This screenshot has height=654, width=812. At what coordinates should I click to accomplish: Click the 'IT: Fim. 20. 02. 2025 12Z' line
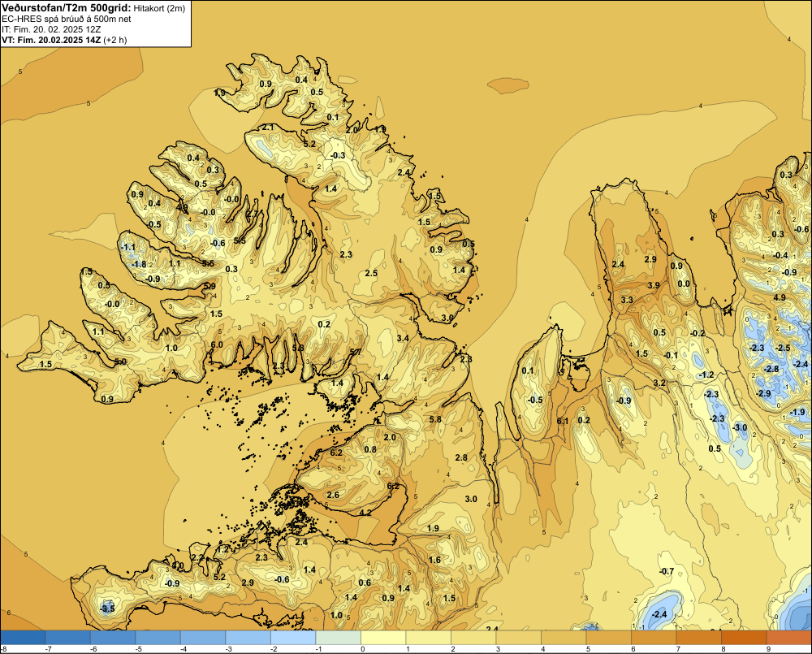[x=51, y=29]
